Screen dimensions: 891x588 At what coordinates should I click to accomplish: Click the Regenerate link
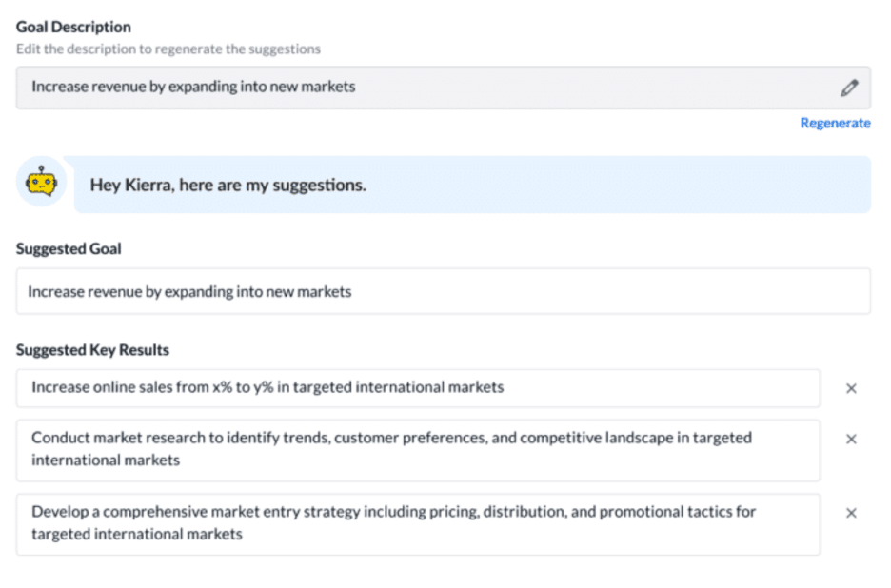coord(835,123)
